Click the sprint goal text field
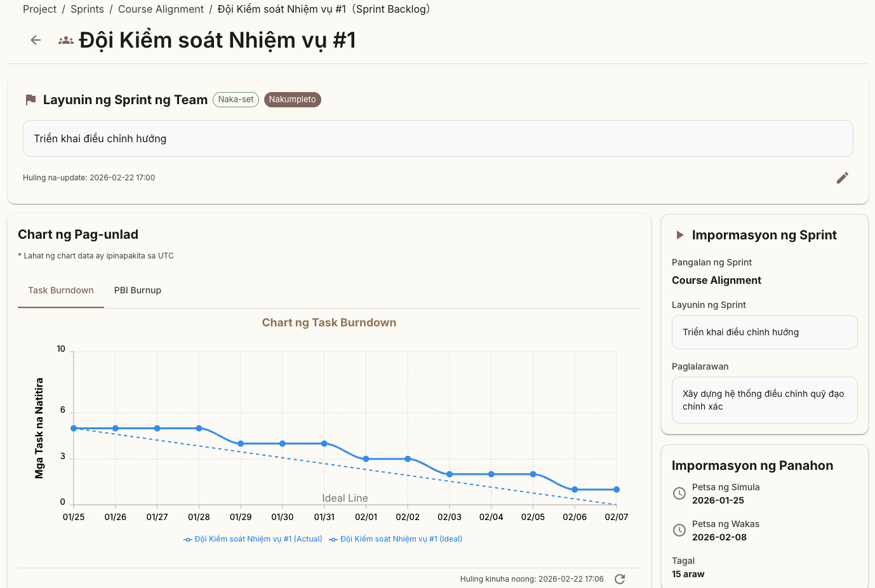The width and height of the screenshot is (875, 588). 437,138
